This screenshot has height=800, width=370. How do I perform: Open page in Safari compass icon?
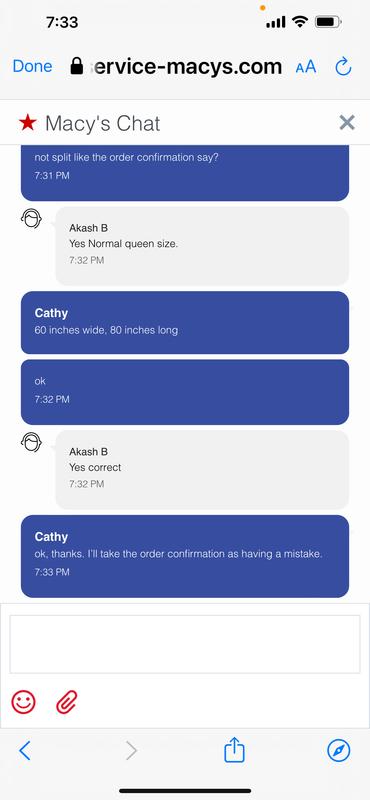point(339,751)
